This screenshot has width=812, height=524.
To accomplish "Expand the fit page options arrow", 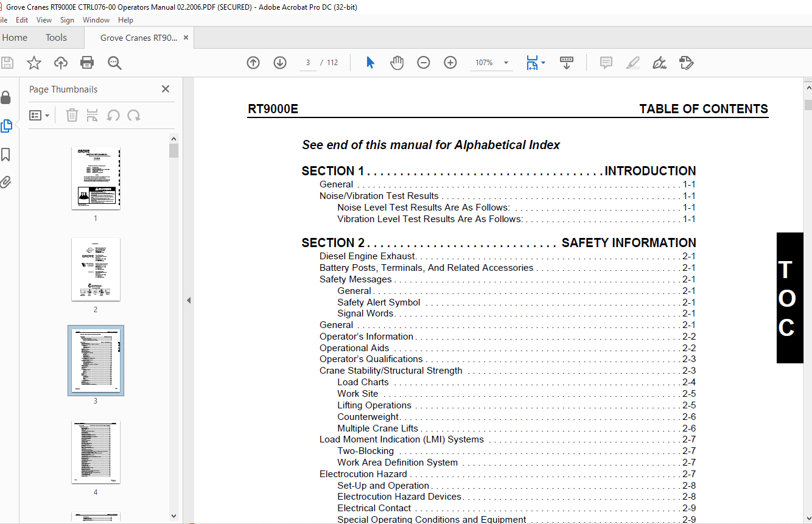I will [x=544, y=63].
